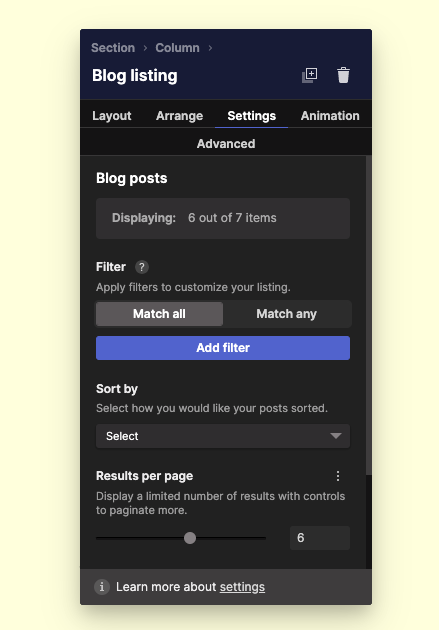Click the Add filter button
Image resolution: width=439 pixels, height=630 pixels.
point(223,348)
